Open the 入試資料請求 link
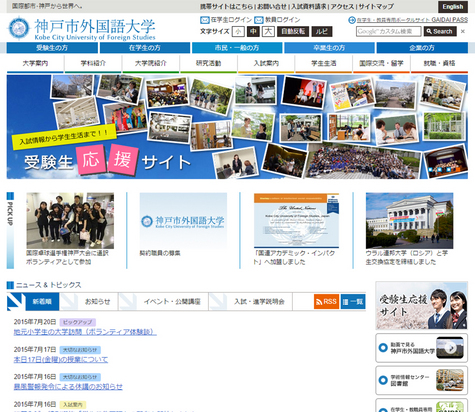 (309, 6)
